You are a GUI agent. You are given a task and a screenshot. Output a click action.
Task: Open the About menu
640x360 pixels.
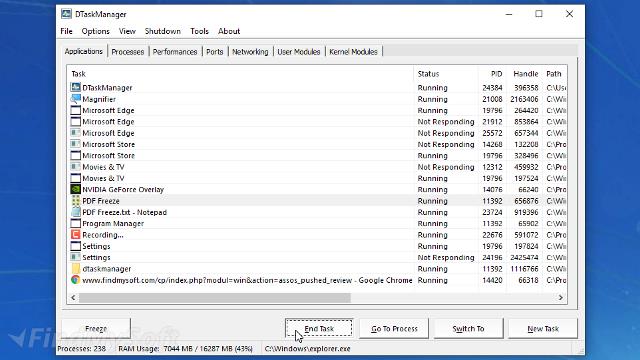tap(229, 31)
